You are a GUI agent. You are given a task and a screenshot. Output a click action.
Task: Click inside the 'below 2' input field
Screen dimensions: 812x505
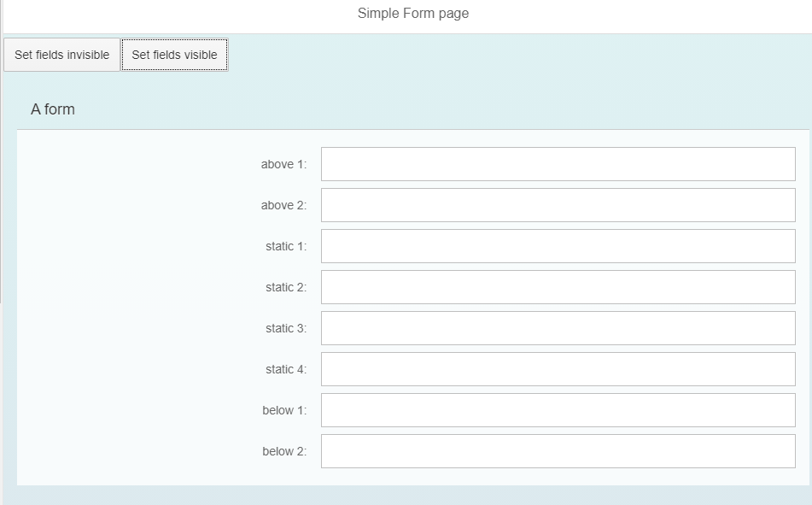tap(557, 450)
